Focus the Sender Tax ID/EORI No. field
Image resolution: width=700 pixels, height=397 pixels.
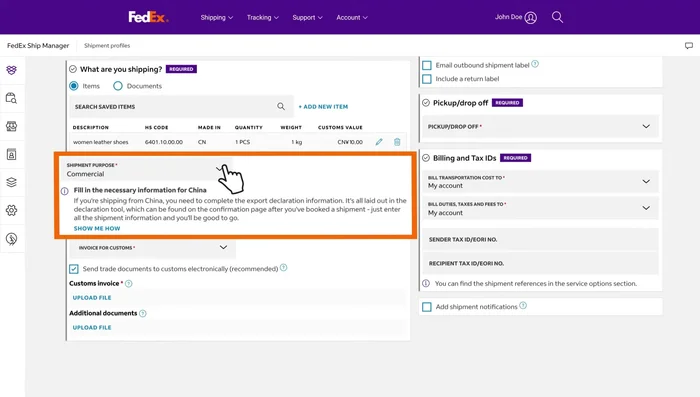[540, 240]
